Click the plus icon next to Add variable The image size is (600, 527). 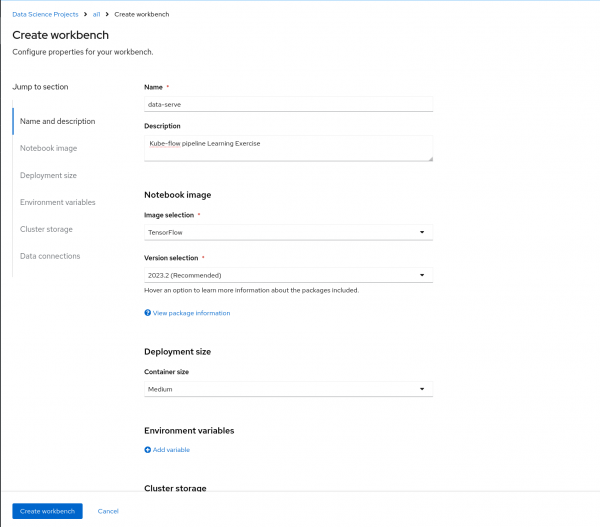[148, 450]
